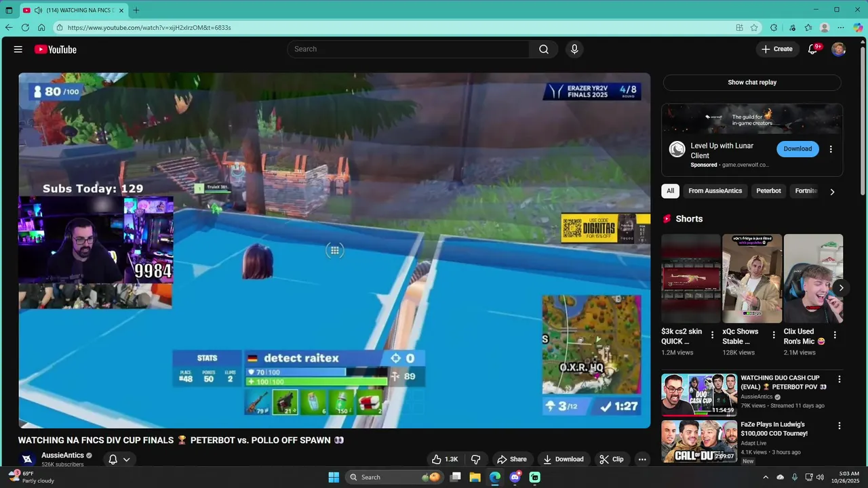This screenshot has width=868, height=488.
Task: Open FaZe Plays Ludwig's COD Tourney thumbnail
Action: click(x=699, y=441)
